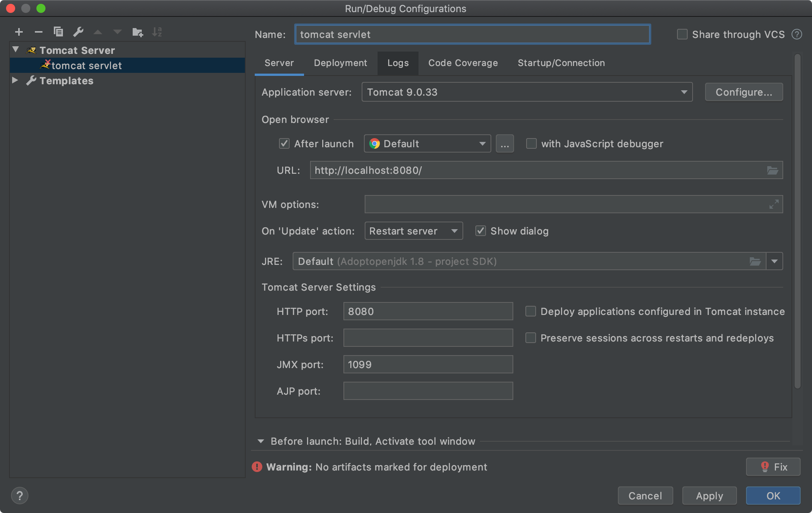Screen dimensions: 812x513
Task: Switch to the Deployment tab
Action: 340,63
